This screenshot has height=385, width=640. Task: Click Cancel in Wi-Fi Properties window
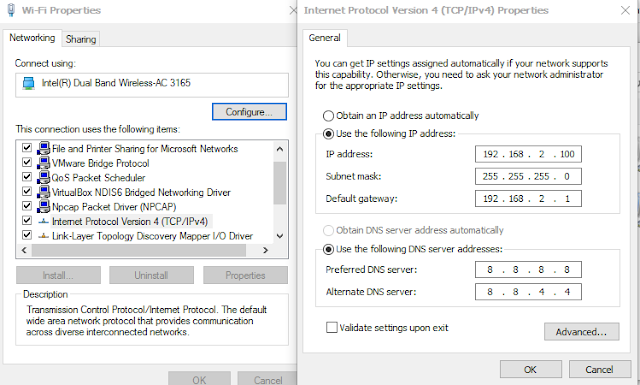click(268, 378)
